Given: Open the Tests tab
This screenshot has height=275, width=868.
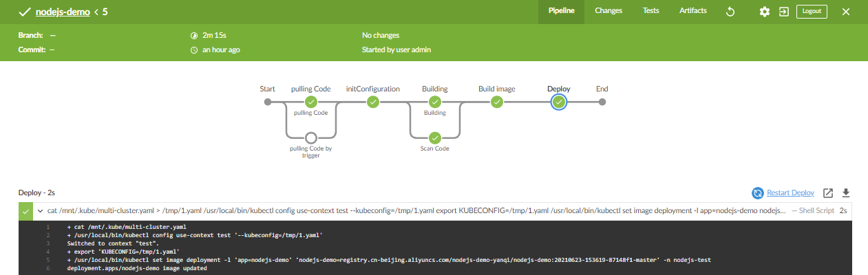Looking at the screenshot, I should (x=650, y=11).
